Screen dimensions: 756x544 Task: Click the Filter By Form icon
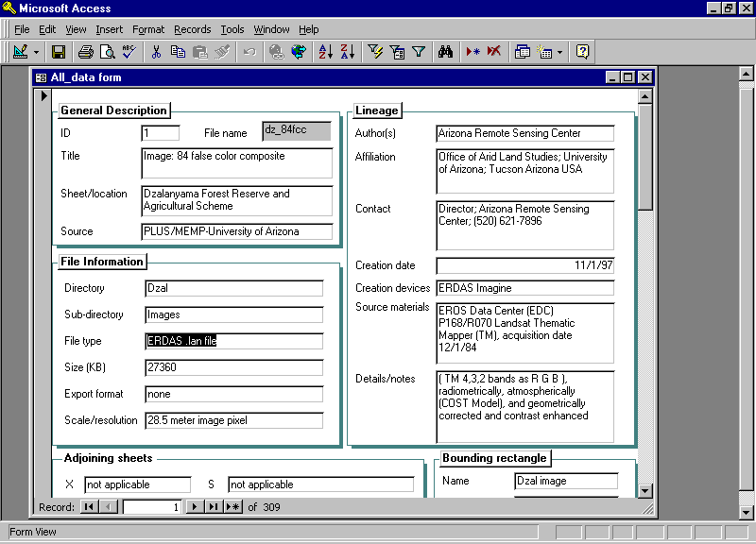click(x=397, y=52)
